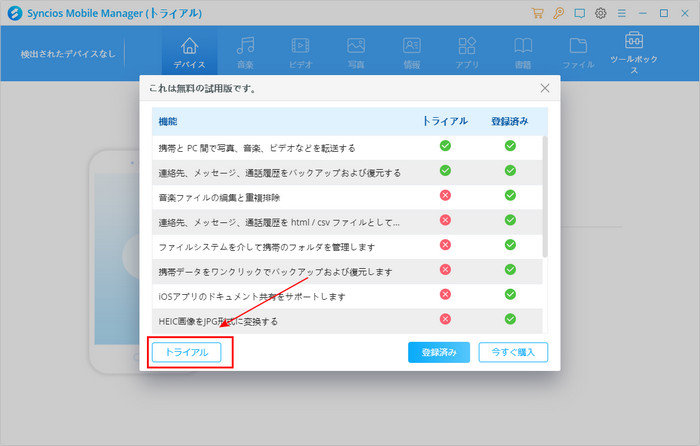700x446 pixels.
Task: Switch to the 情報 information tab
Action: pos(411,53)
